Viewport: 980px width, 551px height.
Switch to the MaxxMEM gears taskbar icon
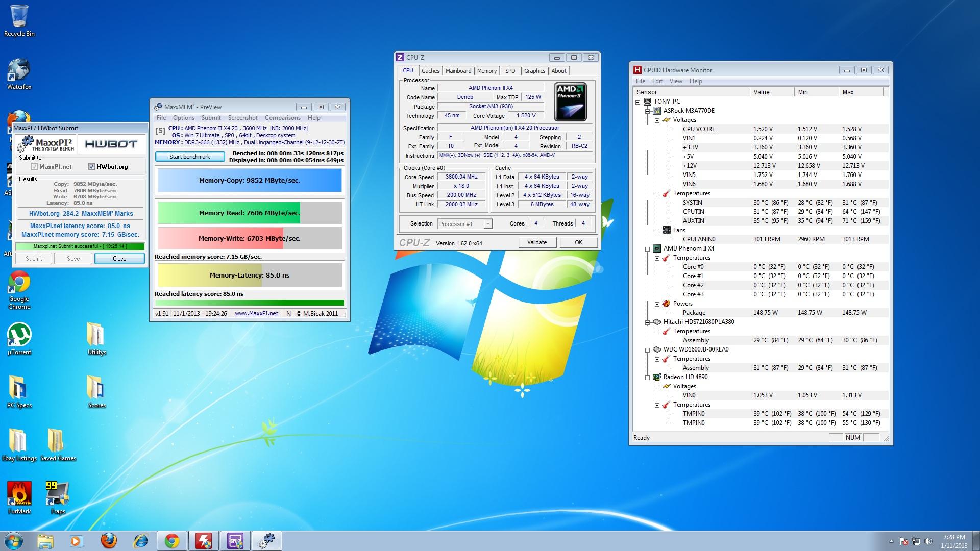pos(267,541)
